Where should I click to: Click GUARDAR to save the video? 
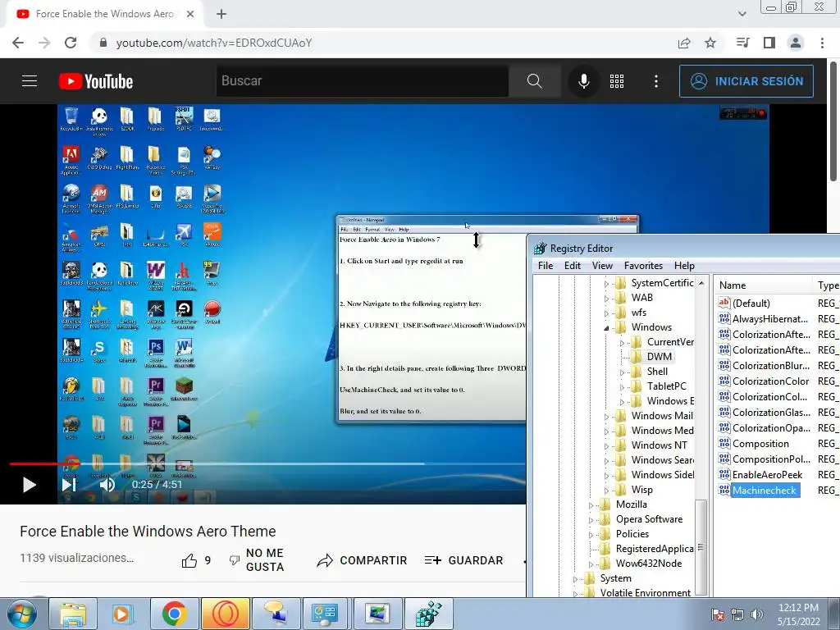point(464,560)
